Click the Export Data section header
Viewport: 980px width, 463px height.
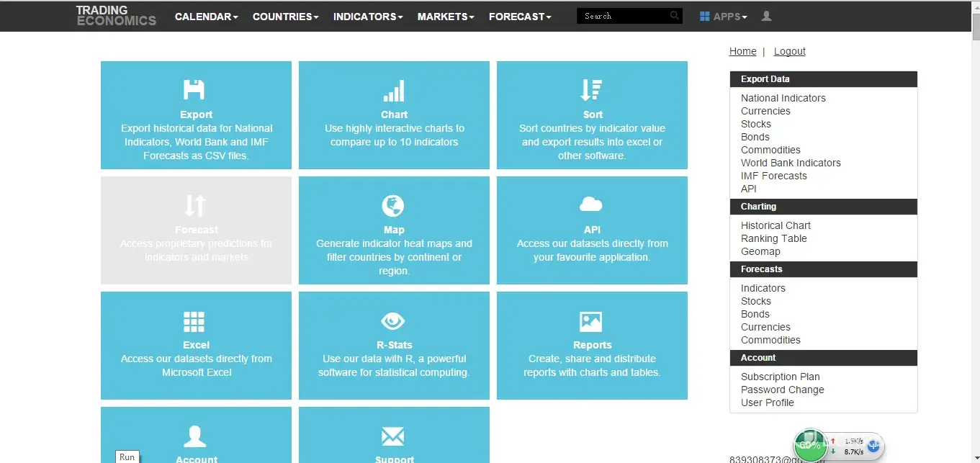[824, 79]
